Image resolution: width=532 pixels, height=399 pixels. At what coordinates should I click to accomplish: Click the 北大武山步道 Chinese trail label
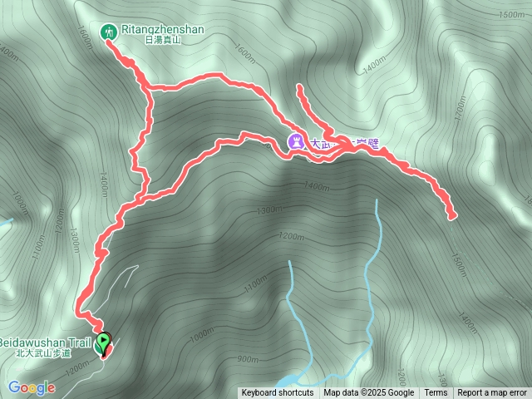pyautogui.click(x=44, y=353)
